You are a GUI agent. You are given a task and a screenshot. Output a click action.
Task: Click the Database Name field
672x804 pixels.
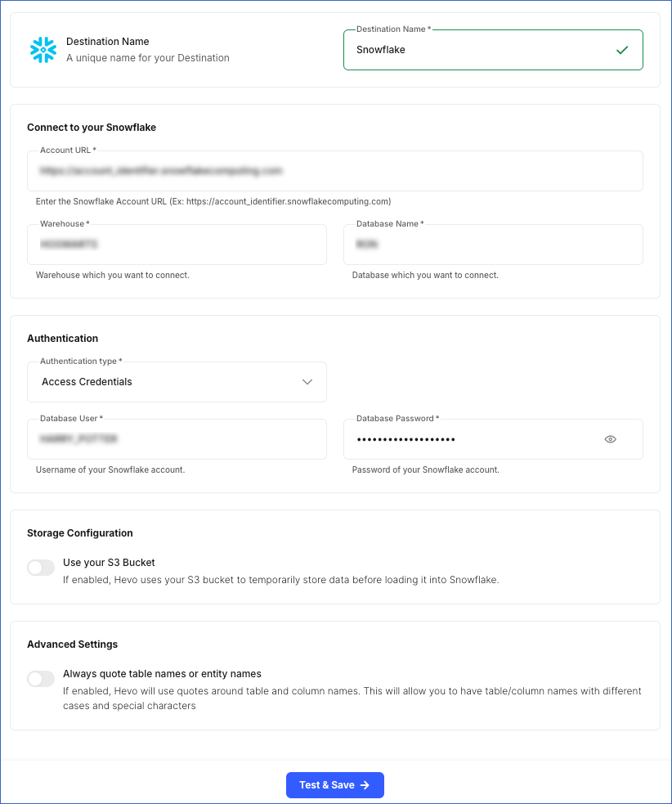(x=493, y=244)
